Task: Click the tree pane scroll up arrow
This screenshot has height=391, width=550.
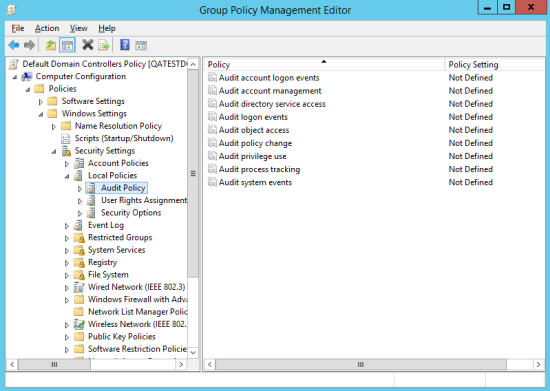Action: pos(193,64)
